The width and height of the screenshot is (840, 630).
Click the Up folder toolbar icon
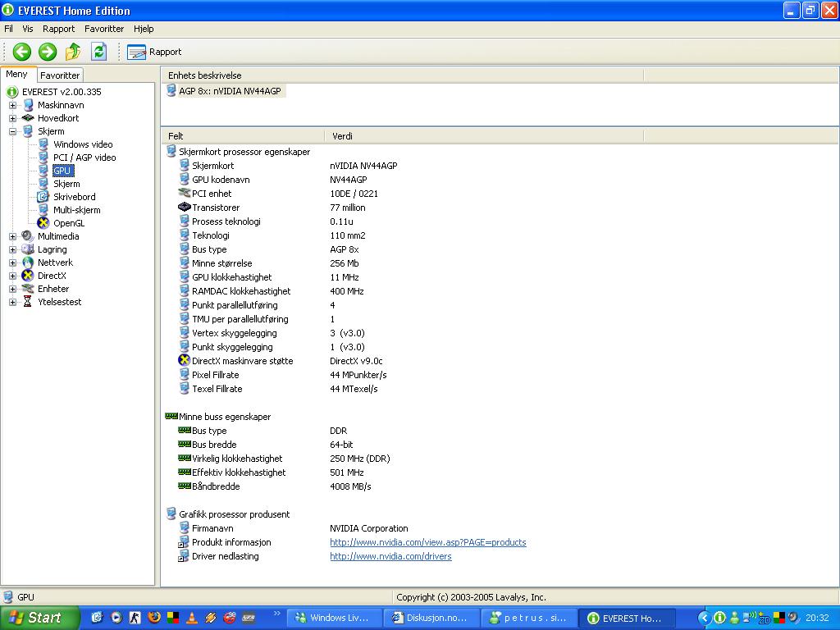click(73, 52)
